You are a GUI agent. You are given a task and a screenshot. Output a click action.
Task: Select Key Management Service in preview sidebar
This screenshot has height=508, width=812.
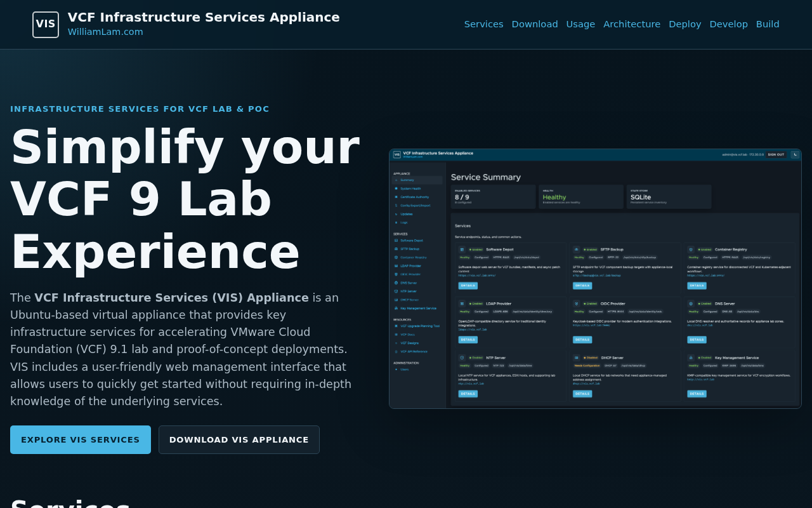tap(417, 308)
